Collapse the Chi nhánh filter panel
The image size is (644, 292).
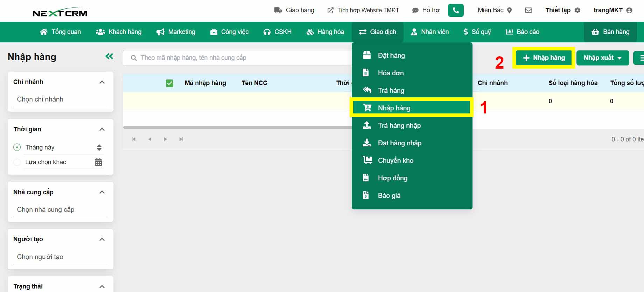[102, 82]
